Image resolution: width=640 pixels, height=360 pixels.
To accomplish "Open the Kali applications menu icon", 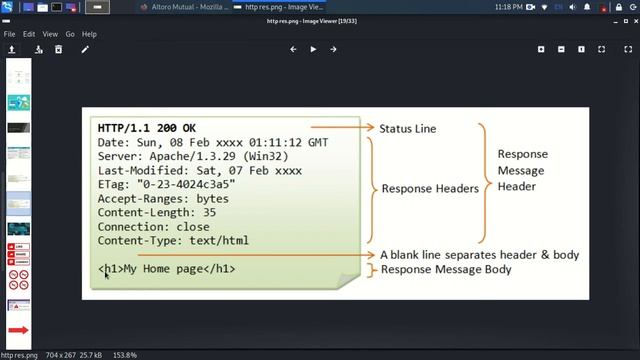I will tap(7, 7).
